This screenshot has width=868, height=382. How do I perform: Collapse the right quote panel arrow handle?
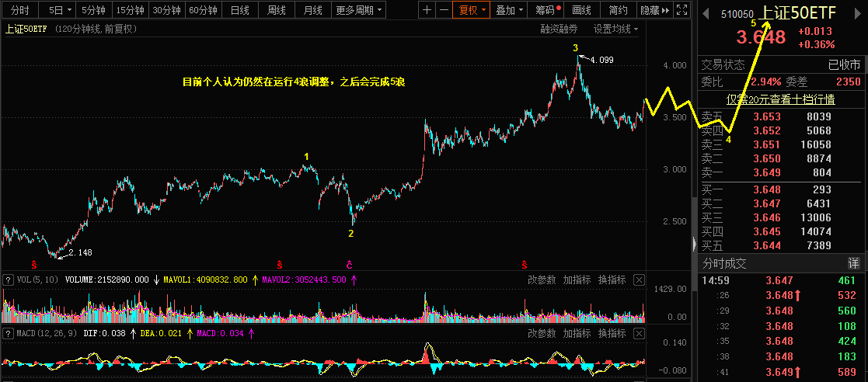(694, 243)
